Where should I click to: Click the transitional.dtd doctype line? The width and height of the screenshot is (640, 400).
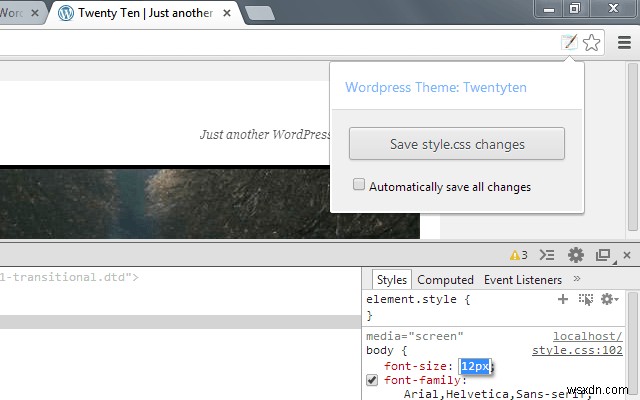click(69, 277)
